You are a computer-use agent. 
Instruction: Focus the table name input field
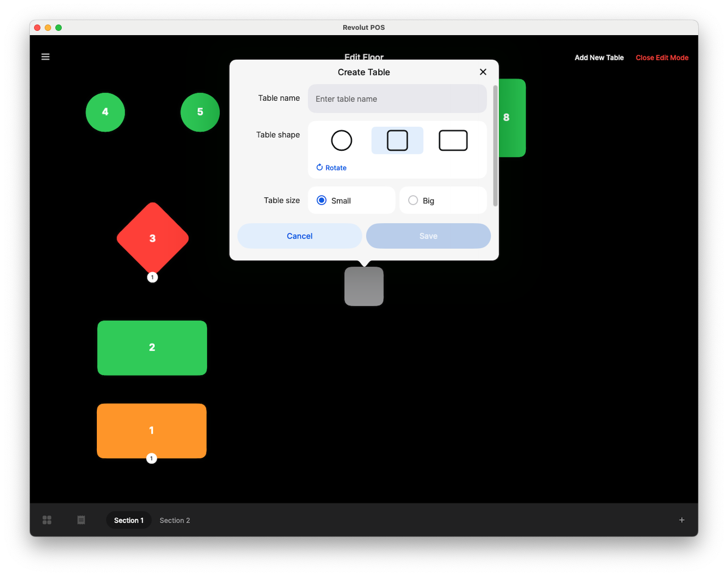click(x=398, y=99)
